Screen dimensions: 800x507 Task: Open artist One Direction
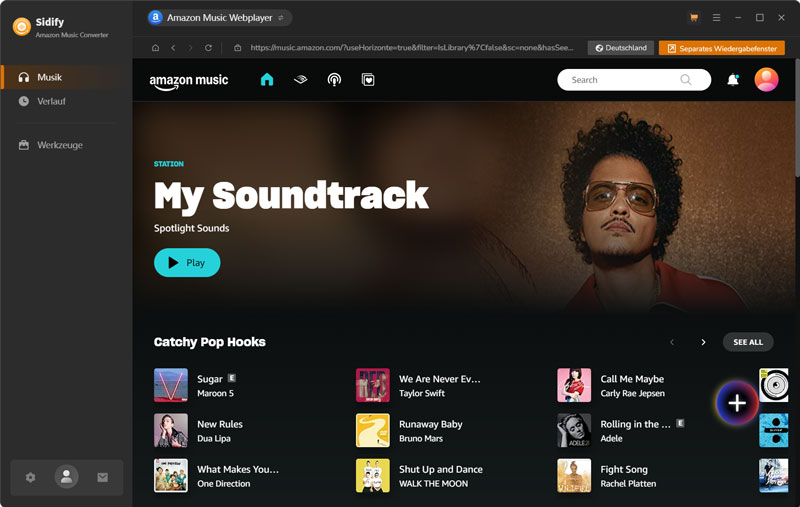point(223,484)
